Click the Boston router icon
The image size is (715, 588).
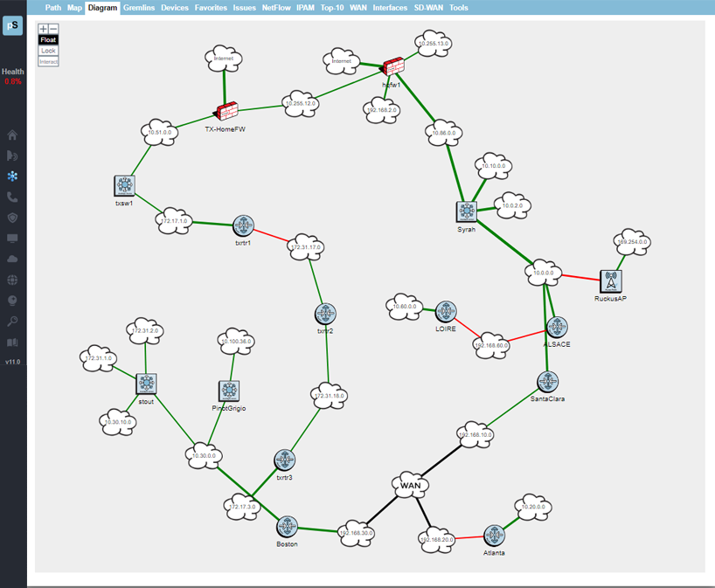287,526
